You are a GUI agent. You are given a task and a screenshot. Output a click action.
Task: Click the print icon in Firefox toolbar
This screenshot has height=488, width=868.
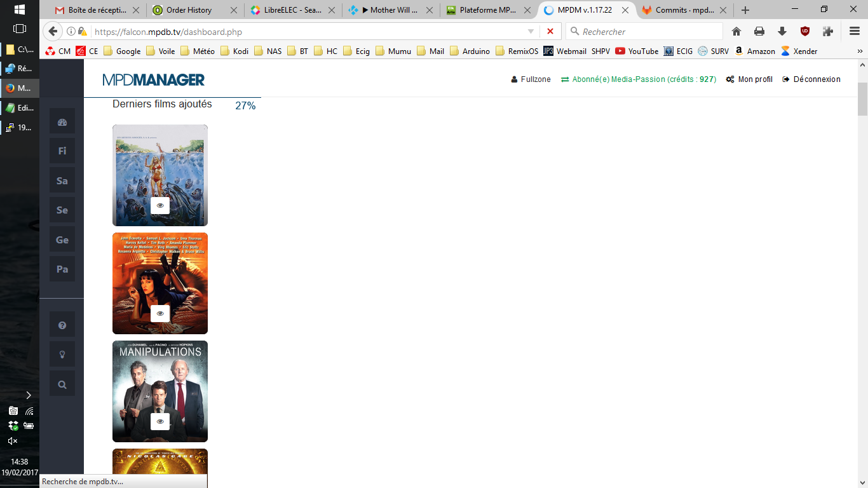coord(759,32)
